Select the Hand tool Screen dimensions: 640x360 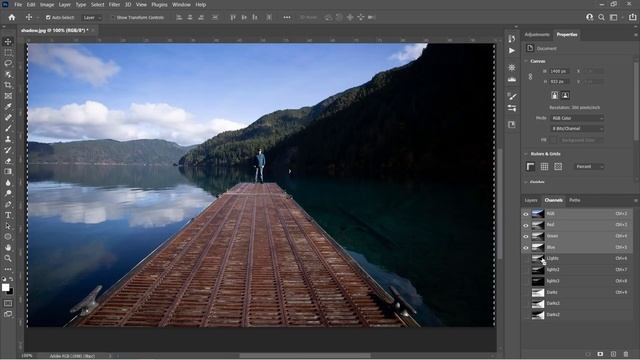8,247
